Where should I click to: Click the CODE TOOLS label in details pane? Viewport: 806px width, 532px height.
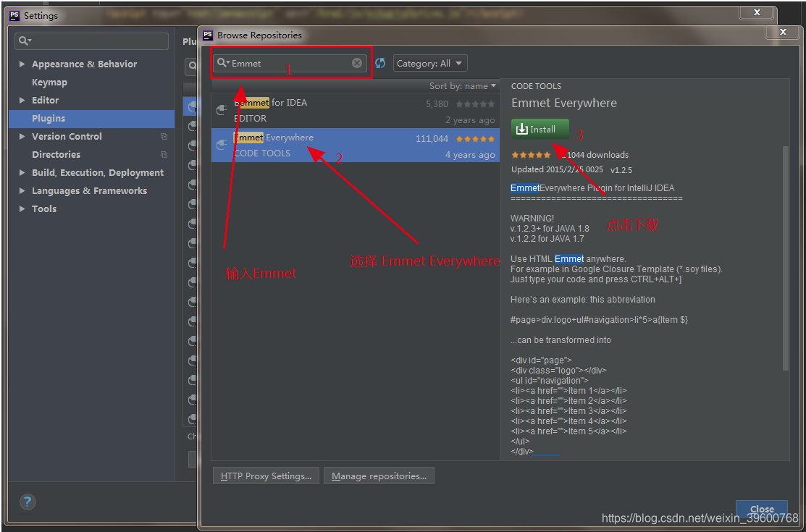[x=536, y=86]
